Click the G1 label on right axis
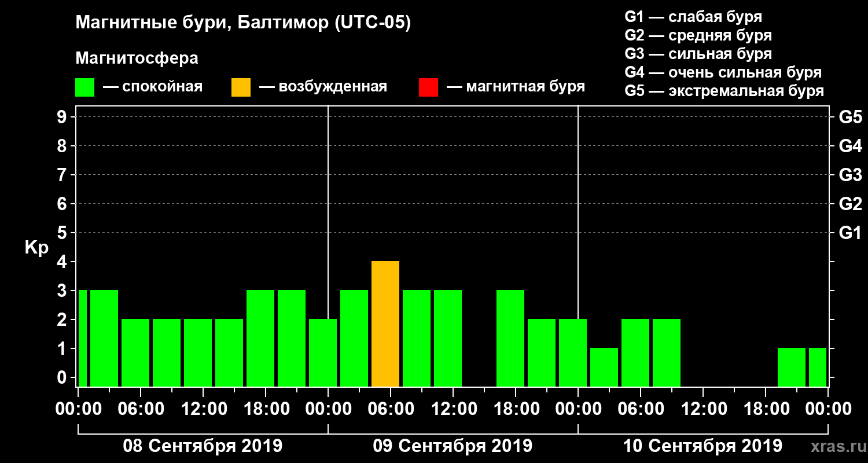Screen dimensions: 868x463 850,233
